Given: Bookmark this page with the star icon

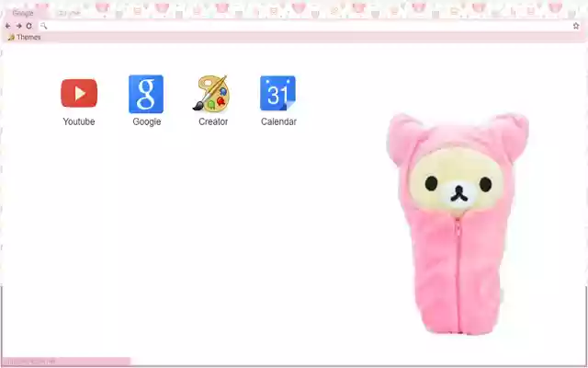Looking at the screenshot, I should coord(576,26).
